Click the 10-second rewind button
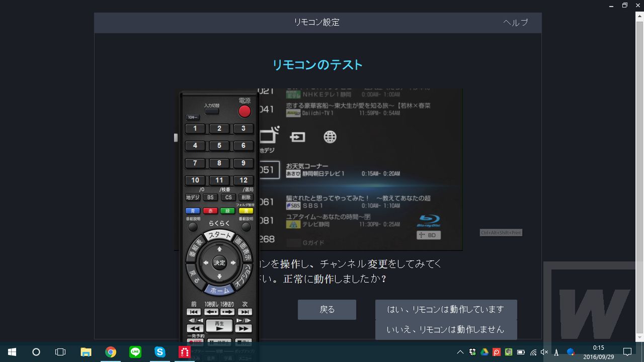 pos(211,312)
